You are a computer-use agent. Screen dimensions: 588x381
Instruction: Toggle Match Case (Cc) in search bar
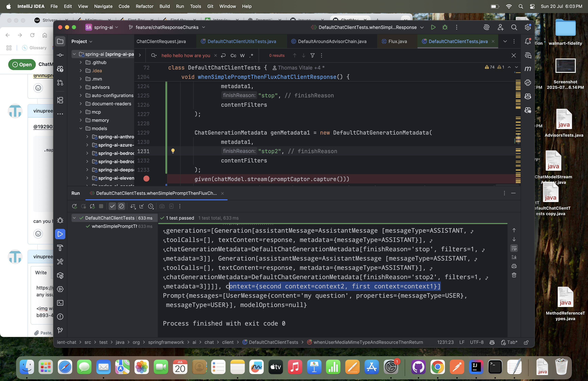click(x=233, y=55)
